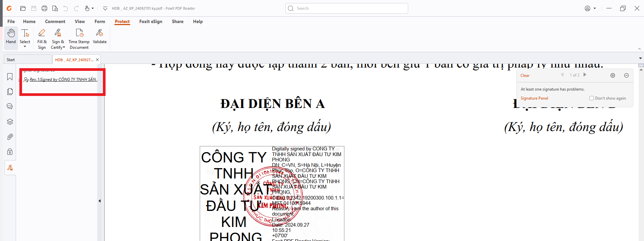Screen dimensions: 644x241
Task: Click Clear in the signature notification
Action: 525,76
